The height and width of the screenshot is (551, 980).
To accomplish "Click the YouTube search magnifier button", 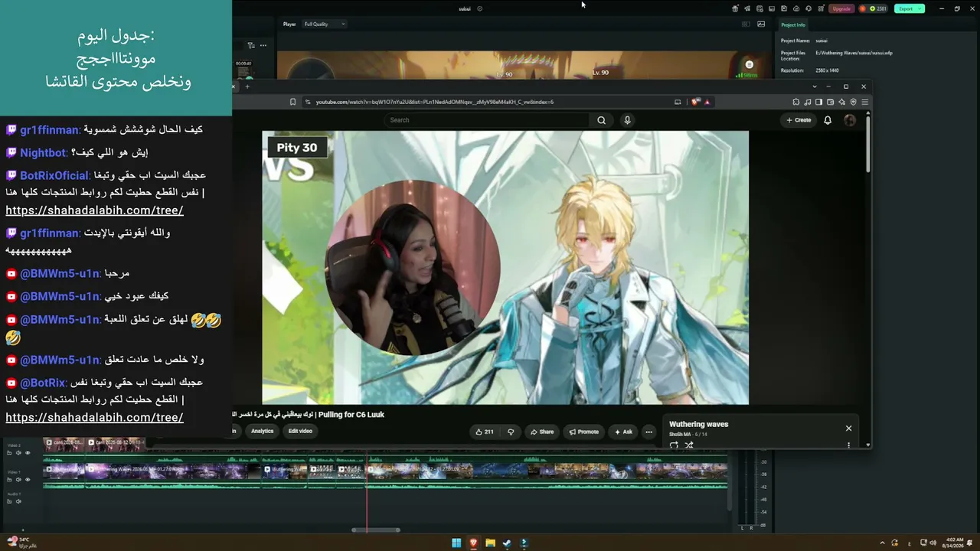I will (601, 120).
